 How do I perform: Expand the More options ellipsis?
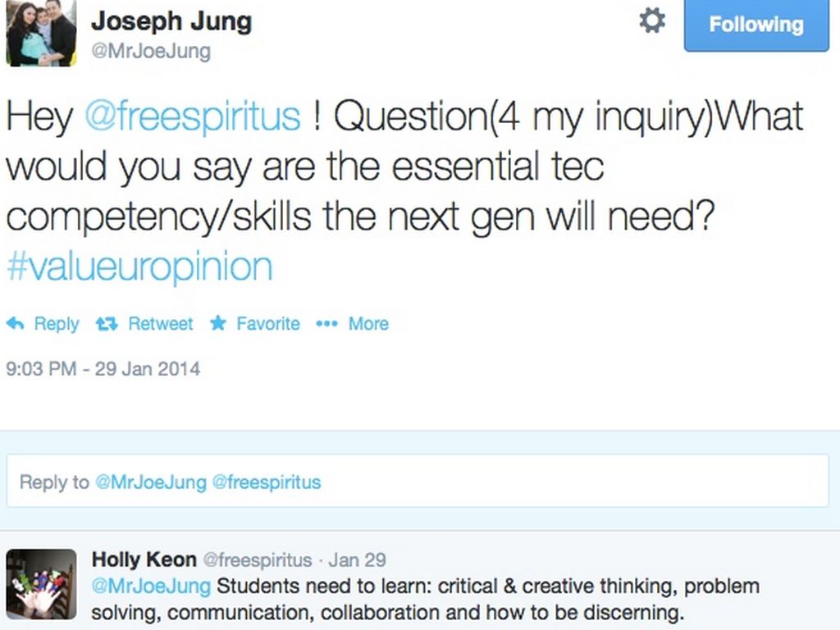326,324
